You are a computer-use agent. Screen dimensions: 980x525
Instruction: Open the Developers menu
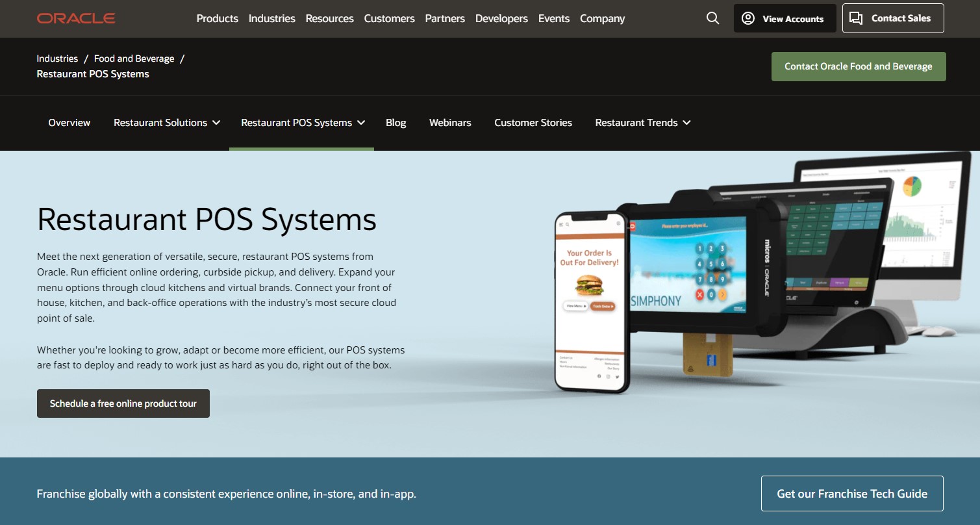tap(501, 18)
